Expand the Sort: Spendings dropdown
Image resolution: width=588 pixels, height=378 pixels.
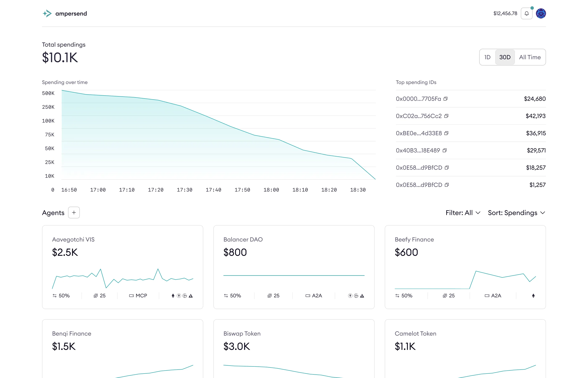(x=516, y=213)
